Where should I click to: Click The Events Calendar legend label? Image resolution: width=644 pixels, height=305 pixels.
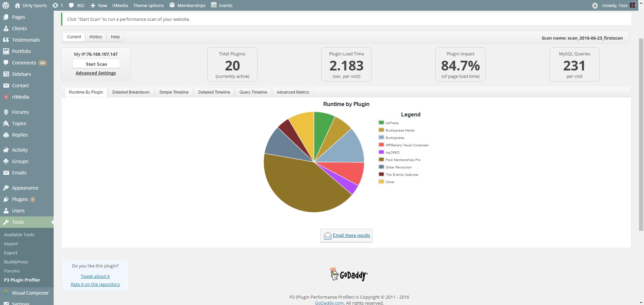click(x=402, y=175)
